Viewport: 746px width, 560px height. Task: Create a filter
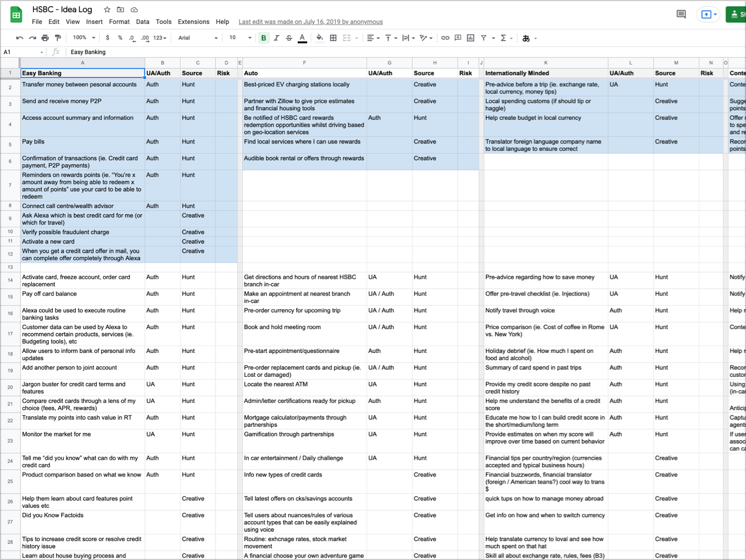click(x=484, y=38)
